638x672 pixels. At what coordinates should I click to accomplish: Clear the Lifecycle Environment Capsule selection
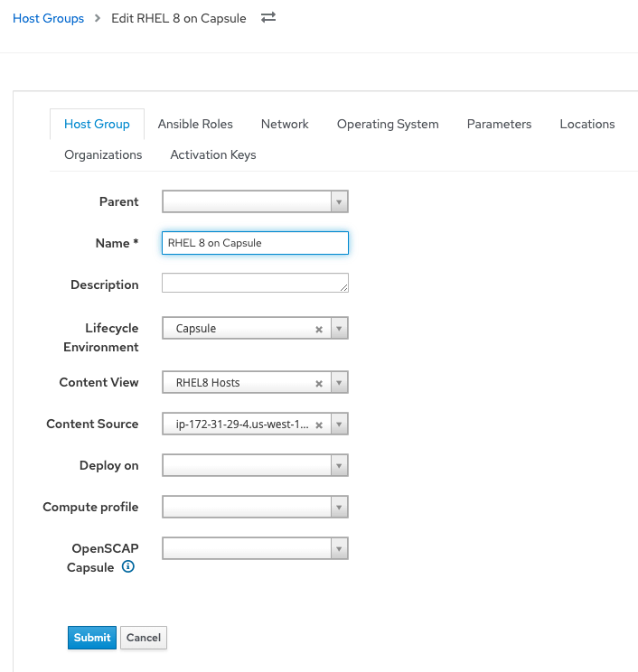(x=318, y=330)
